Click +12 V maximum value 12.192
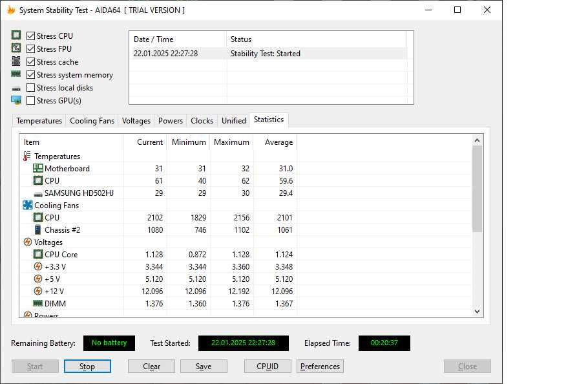 click(238, 291)
